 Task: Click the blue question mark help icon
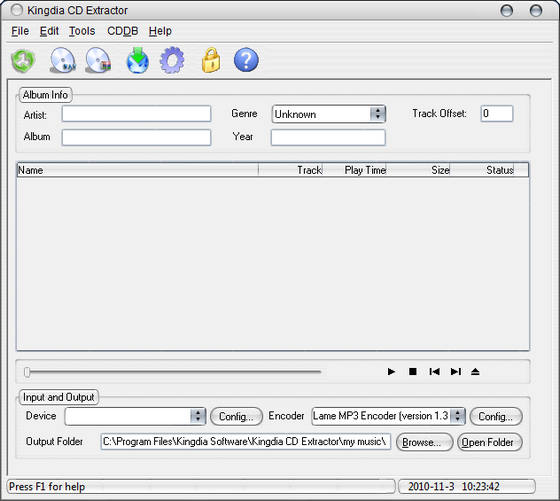point(246,60)
